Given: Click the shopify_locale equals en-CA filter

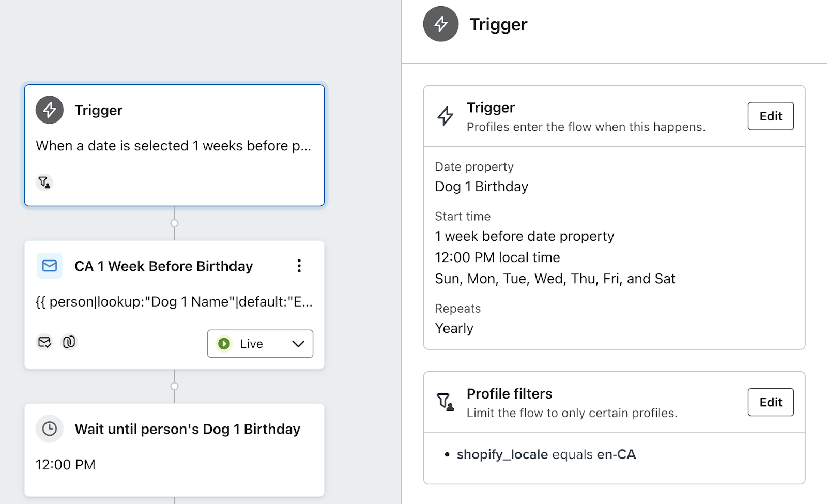Looking at the screenshot, I should pos(546,454).
